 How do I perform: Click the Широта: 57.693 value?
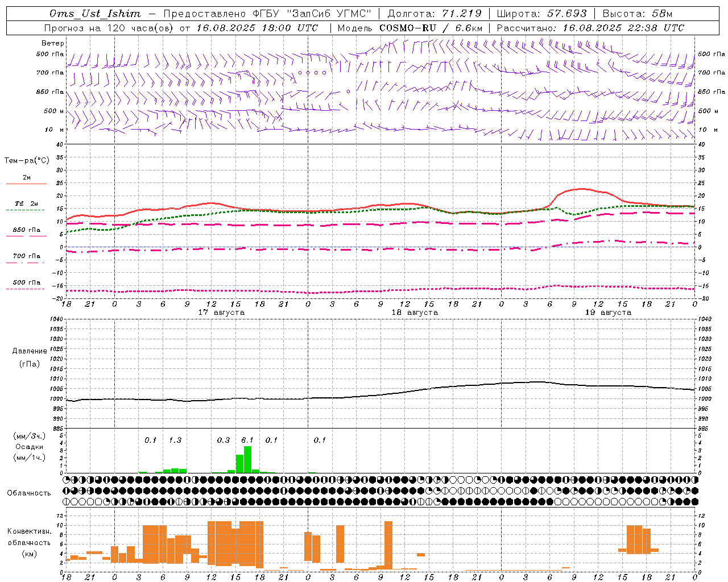click(x=541, y=14)
